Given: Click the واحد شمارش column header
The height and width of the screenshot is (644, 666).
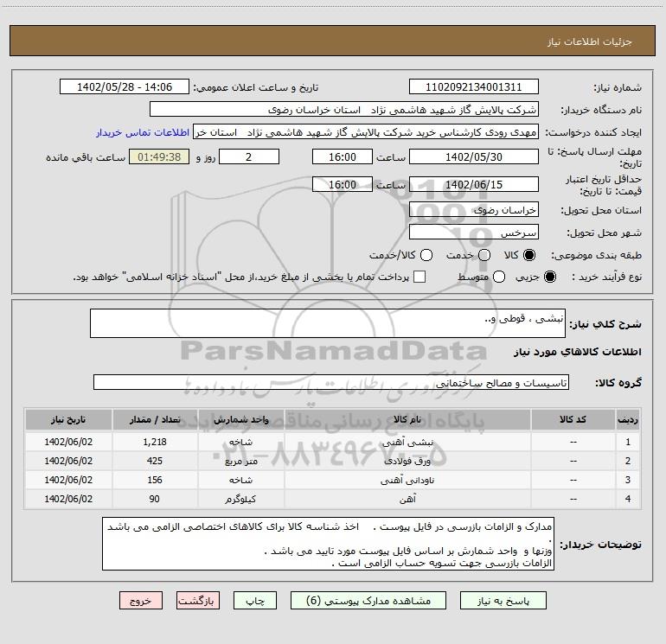Looking at the screenshot, I should [x=240, y=420].
